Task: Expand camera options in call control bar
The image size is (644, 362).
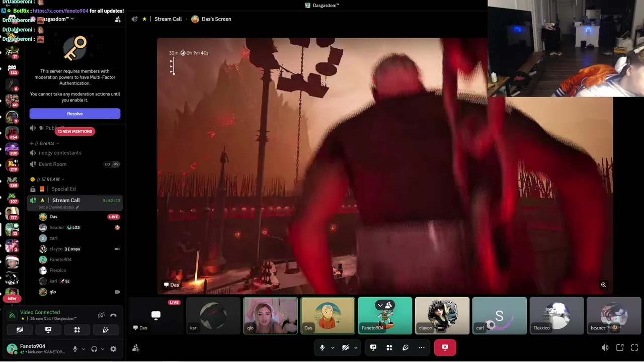Action: [356, 347]
